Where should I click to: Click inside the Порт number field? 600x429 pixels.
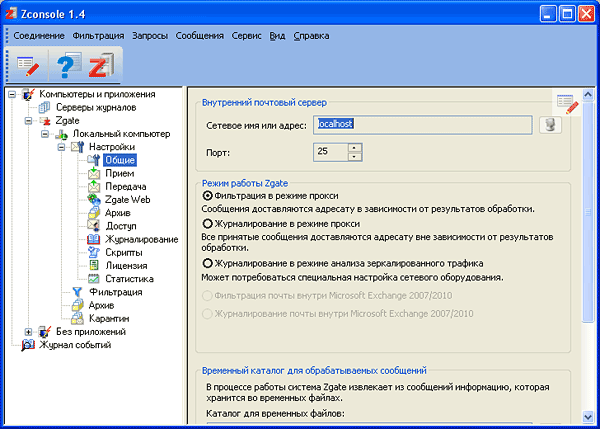[331, 152]
